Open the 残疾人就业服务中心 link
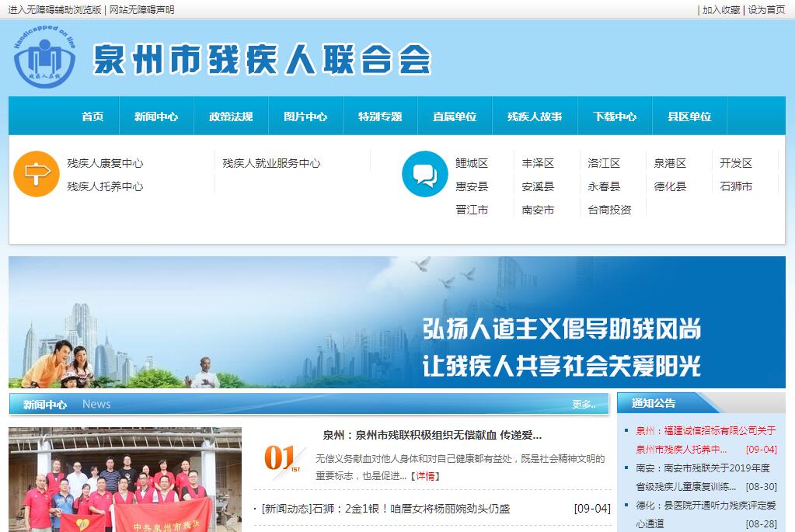 271,163
